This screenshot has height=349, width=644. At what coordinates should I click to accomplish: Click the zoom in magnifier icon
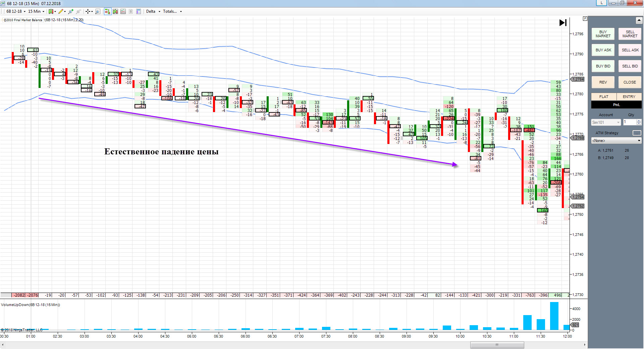pos(70,11)
